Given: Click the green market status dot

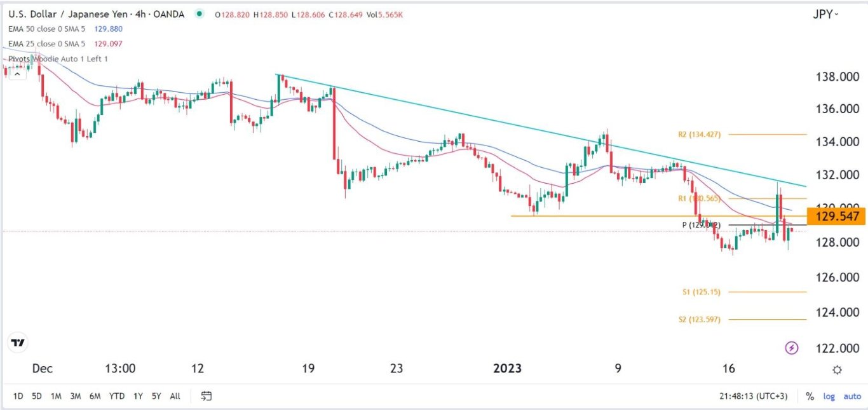Looking at the screenshot, I should pos(200,14).
